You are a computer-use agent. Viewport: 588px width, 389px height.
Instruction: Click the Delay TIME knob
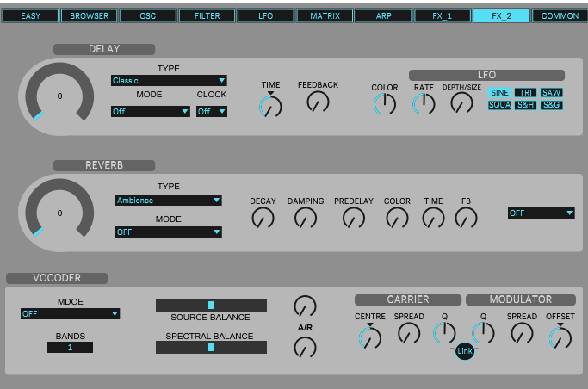[x=270, y=107]
